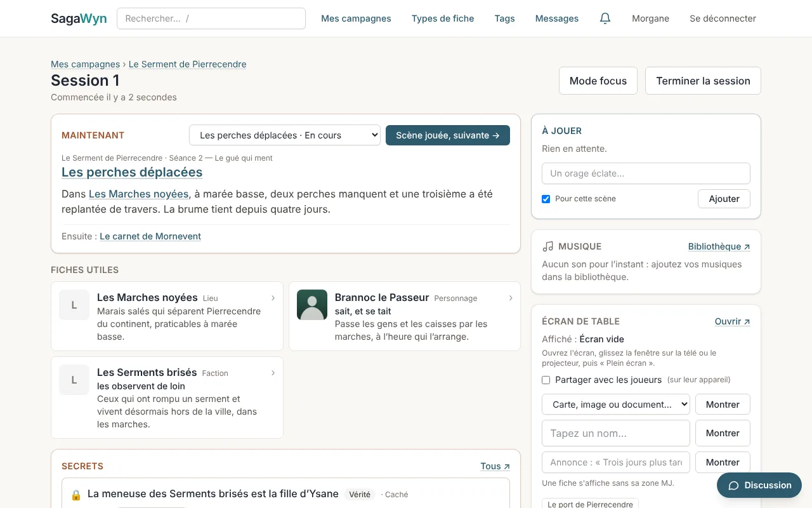Open Types de fiche

443,18
